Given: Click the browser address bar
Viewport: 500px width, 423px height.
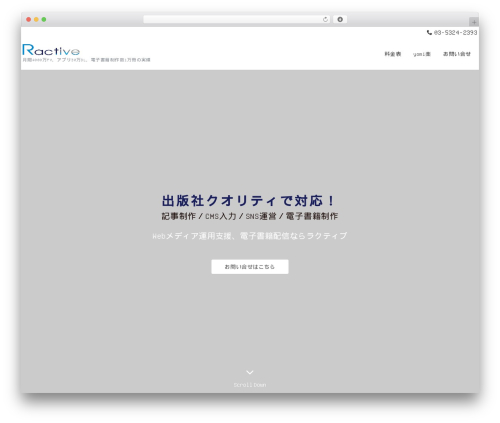Looking at the screenshot, I should tap(236, 19).
